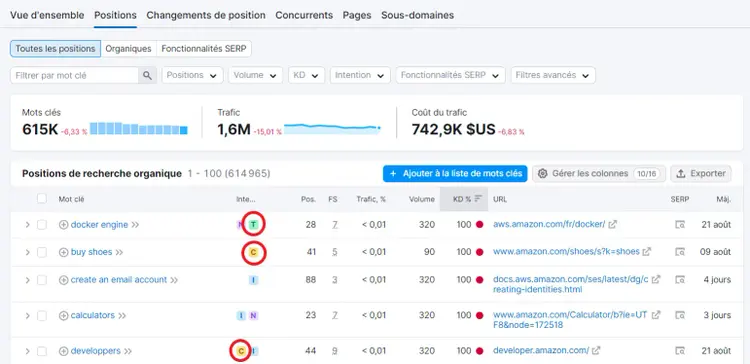Image resolution: width=750 pixels, height=364 pixels.
Task: Switch to Vue d'ensemble tab
Action: [47, 15]
